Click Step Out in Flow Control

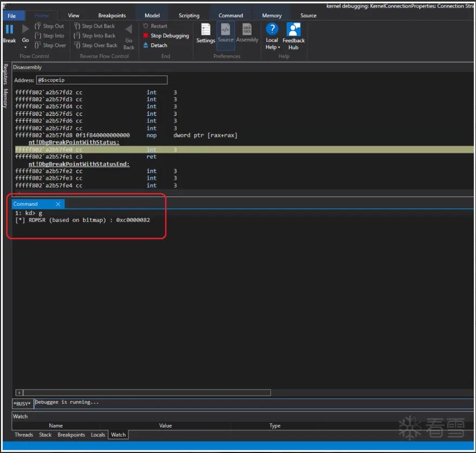pos(49,26)
